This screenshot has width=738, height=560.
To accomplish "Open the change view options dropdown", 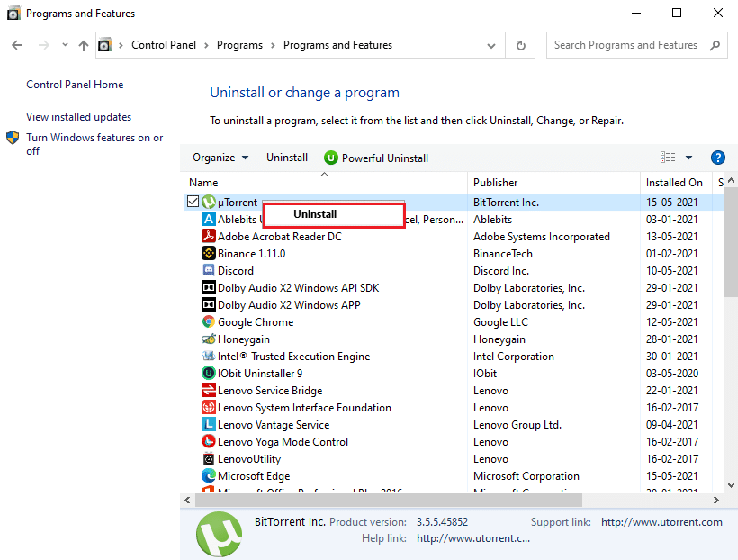I will coord(687,157).
